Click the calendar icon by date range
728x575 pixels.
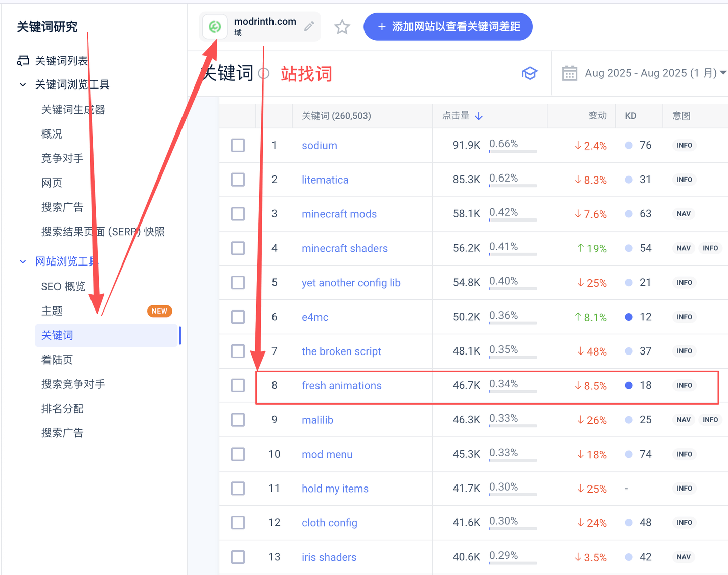569,73
